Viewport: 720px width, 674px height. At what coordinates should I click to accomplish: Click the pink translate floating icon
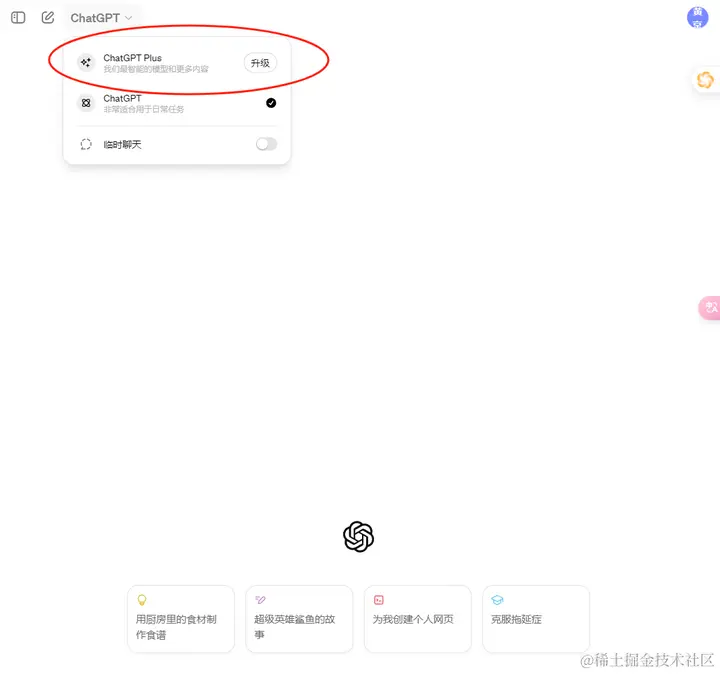tap(710, 307)
